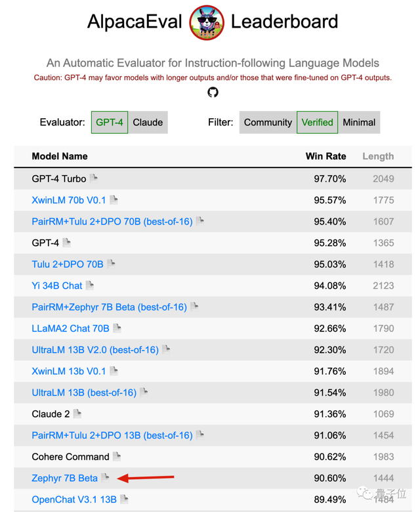Viewport: 420px width, 512px height.
Task: Click document icon next to GPT-4 Turbo
Action: click(94, 178)
